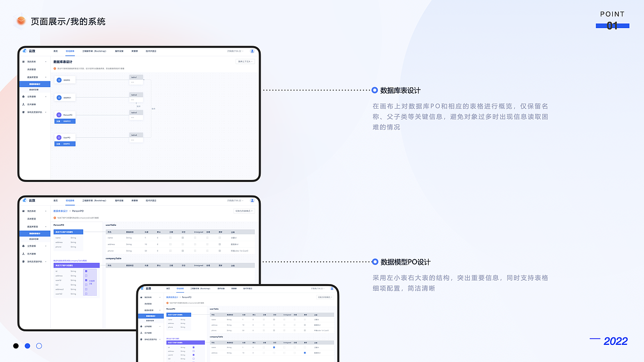Toggle the userId checkbox in bottom mockup list
The image size is (644, 362).
coord(194,355)
